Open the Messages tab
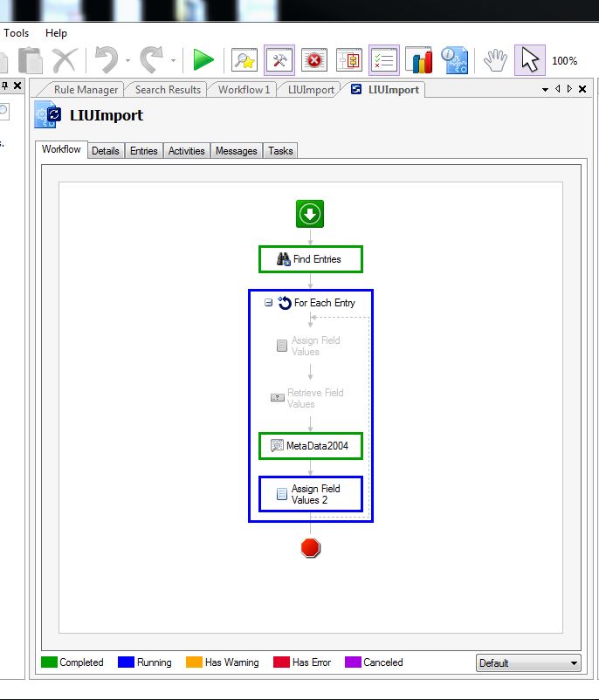The width and height of the screenshot is (599, 700). pyautogui.click(x=237, y=151)
